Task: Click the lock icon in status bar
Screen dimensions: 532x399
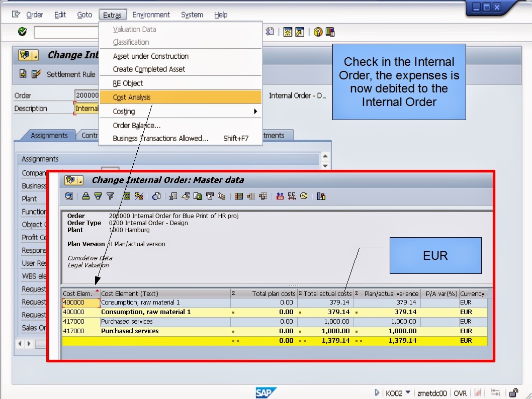Action: click(514, 392)
